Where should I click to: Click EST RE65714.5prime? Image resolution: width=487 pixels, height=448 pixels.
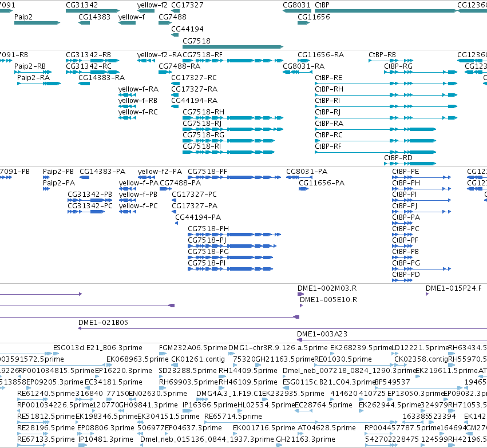[x=300, y=423]
